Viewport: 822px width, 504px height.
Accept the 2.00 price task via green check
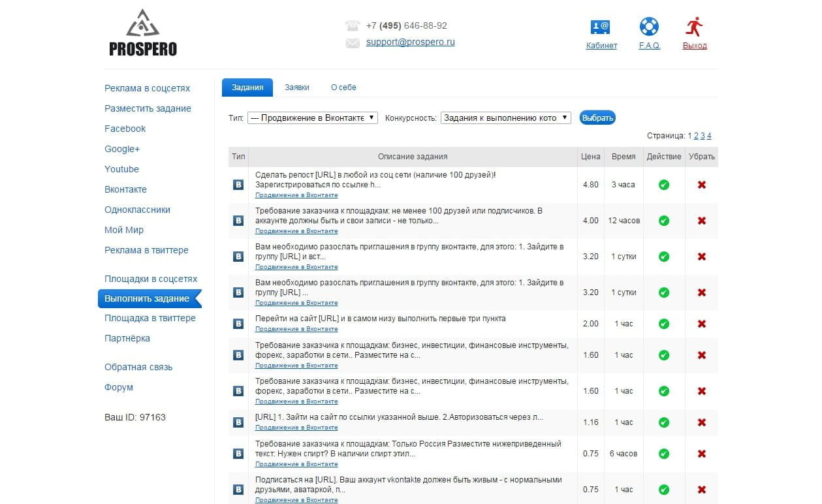point(664,324)
